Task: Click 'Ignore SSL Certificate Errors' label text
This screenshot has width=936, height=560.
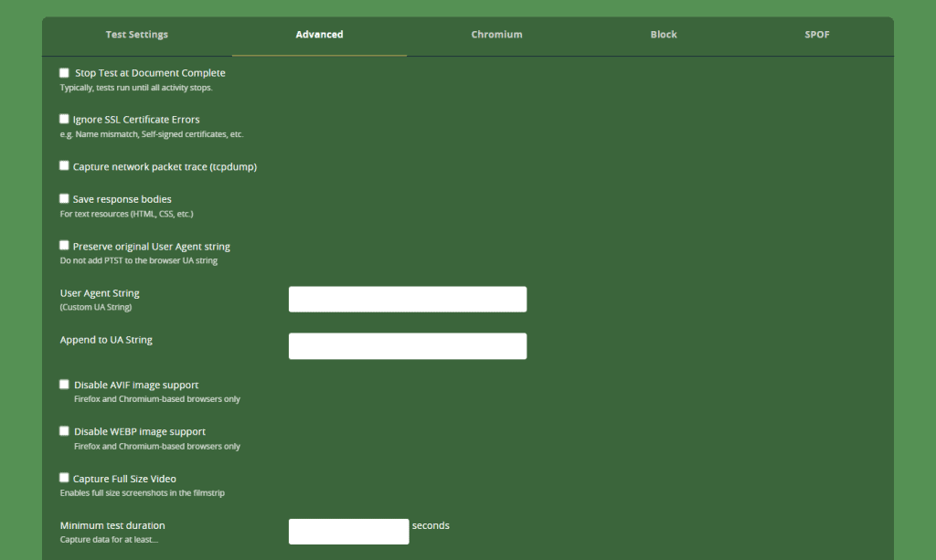Action: (136, 120)
